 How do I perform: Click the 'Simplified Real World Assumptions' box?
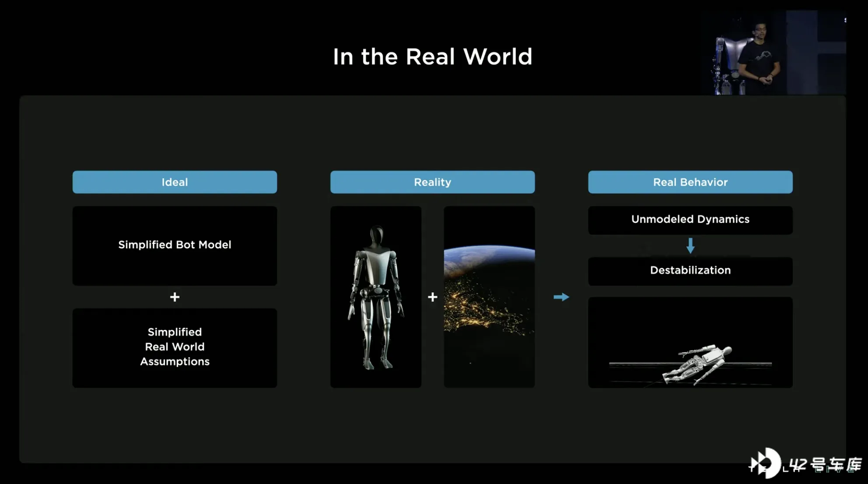[175, 347]
